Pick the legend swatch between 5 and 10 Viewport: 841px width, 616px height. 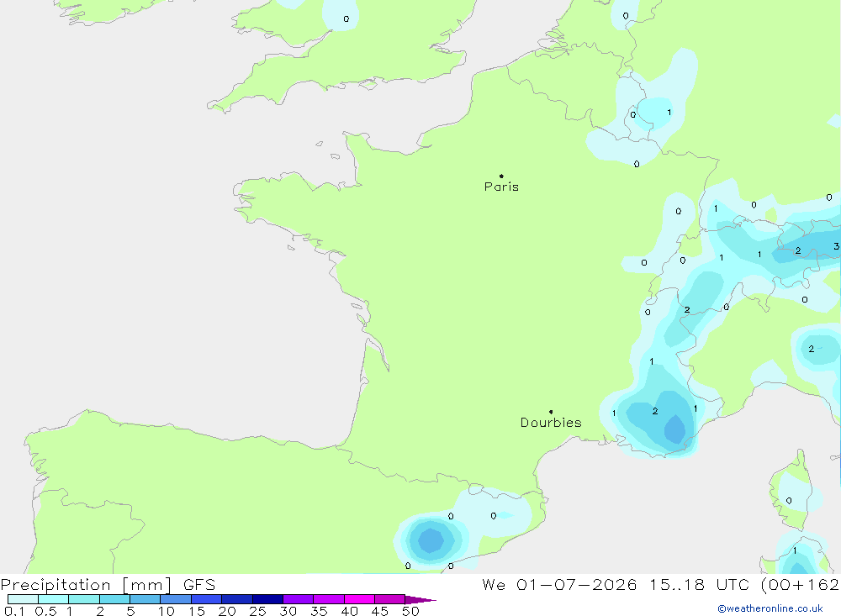pos(145,599)
